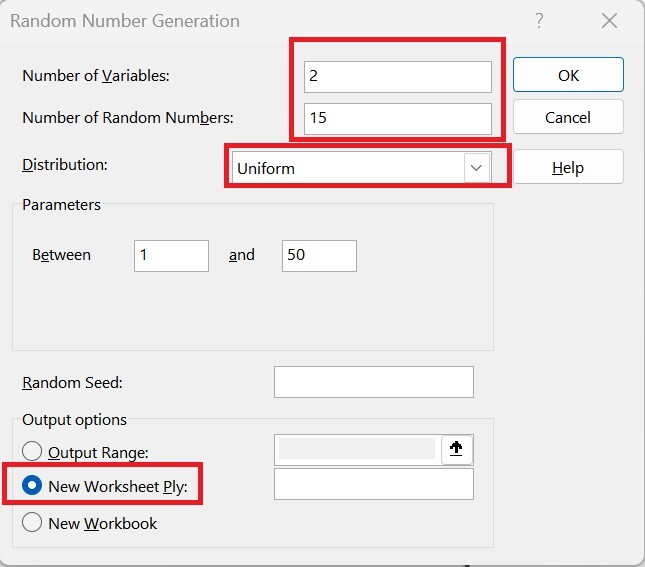The image size is (645, 567).
Task: Click the Cancel button
Action: pos(568,117)
